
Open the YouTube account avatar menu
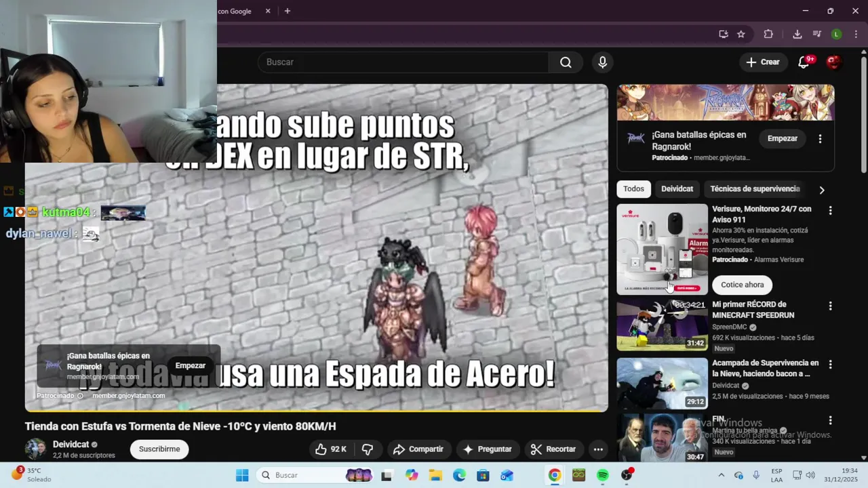click(x=833, y=62)
